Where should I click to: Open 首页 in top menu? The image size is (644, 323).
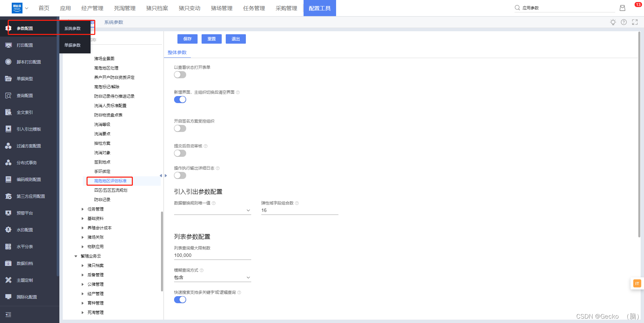click(44, 8)
